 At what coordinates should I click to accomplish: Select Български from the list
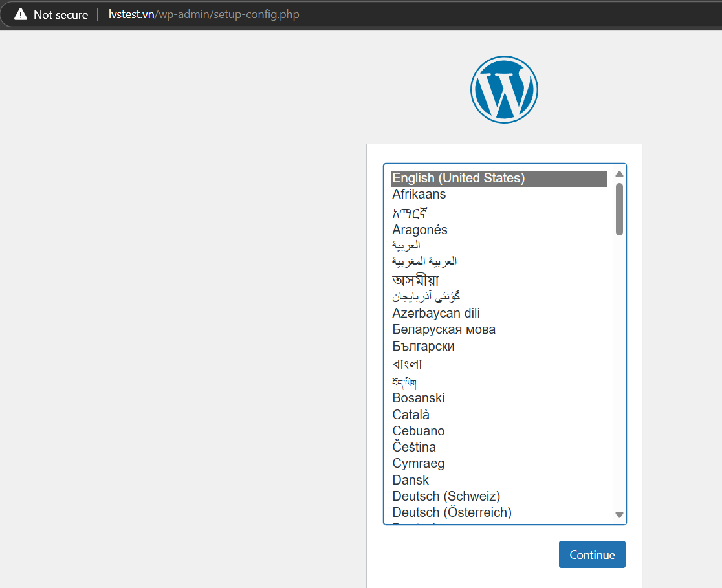pyautogui.click(x=499, y=346)
